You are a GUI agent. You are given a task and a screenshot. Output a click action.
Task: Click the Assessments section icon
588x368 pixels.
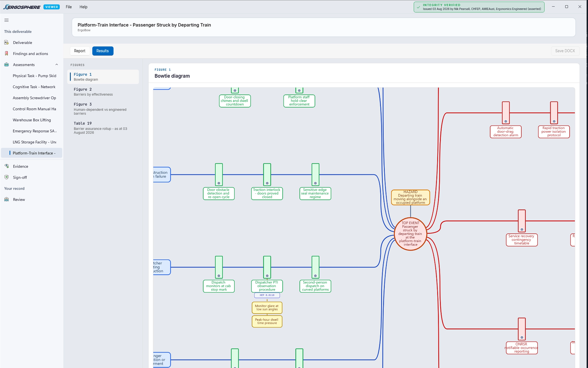(x=7, y=65)
